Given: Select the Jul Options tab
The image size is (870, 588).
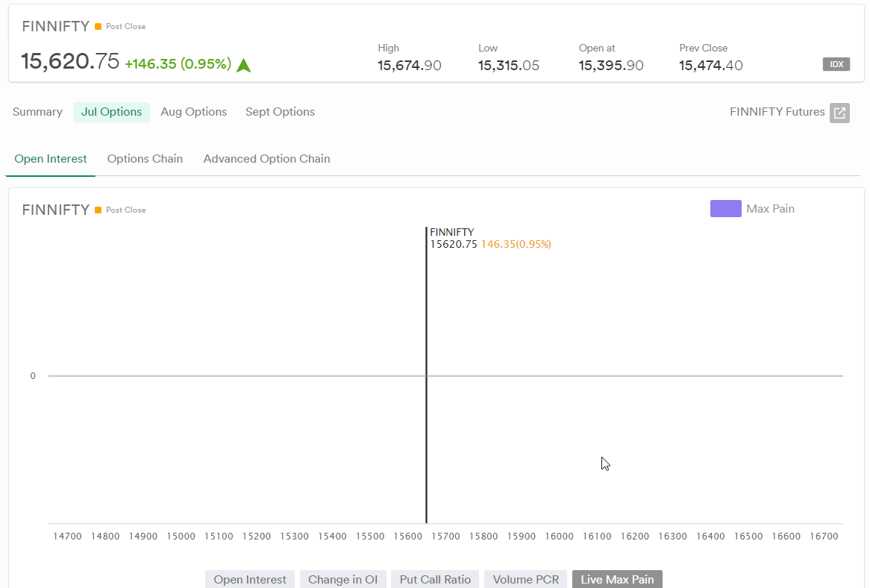Looking at the screenshot, I should (111, 112).
